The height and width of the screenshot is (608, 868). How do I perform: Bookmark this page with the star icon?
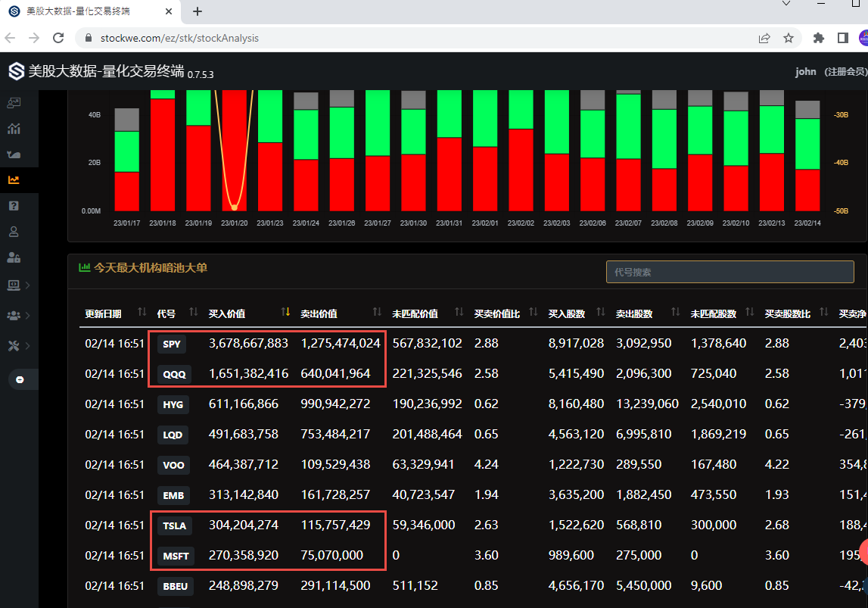(789, 38)
